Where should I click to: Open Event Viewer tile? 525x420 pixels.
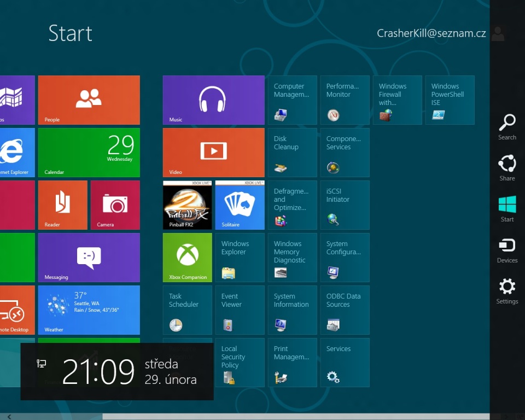[x=240, y=310]
